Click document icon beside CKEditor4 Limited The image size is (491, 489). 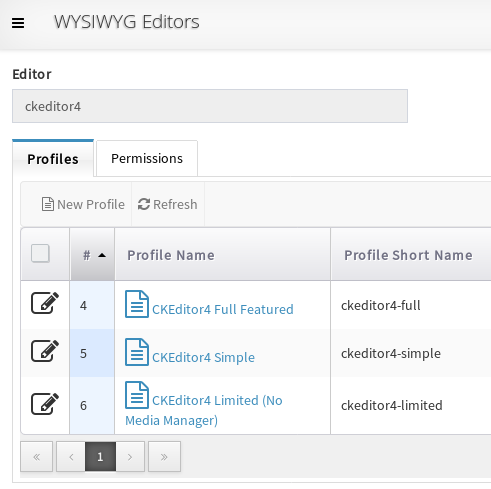(137, 395)
